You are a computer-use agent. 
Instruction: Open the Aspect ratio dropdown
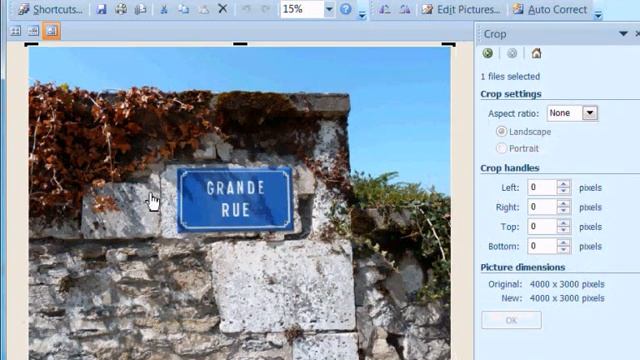590,113
